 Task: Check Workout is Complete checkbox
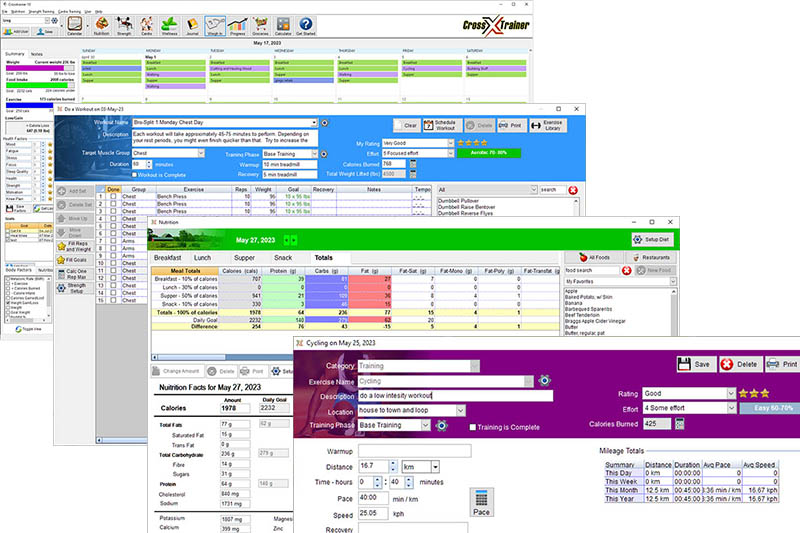coord(135,175)
